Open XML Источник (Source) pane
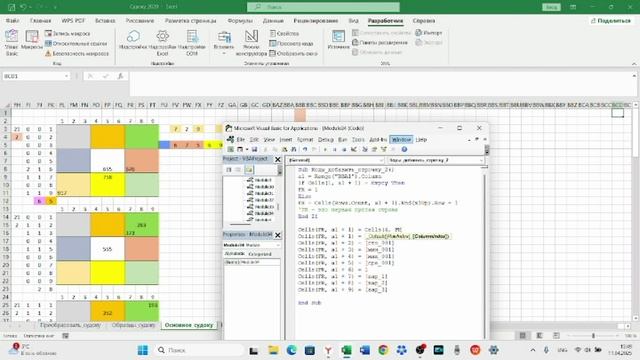This screenshot has width=640, height=360. [338, 40]
